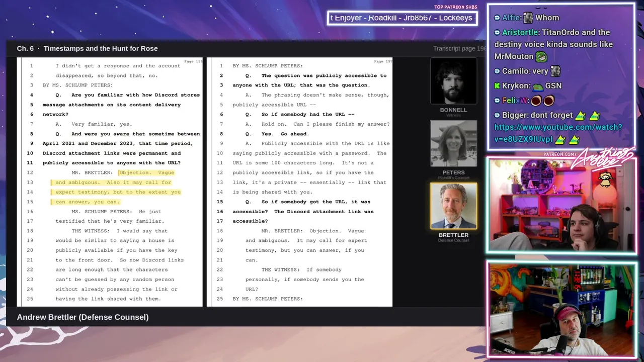Click line 'A. Very familiar, yes.'

tap(94, 124)
